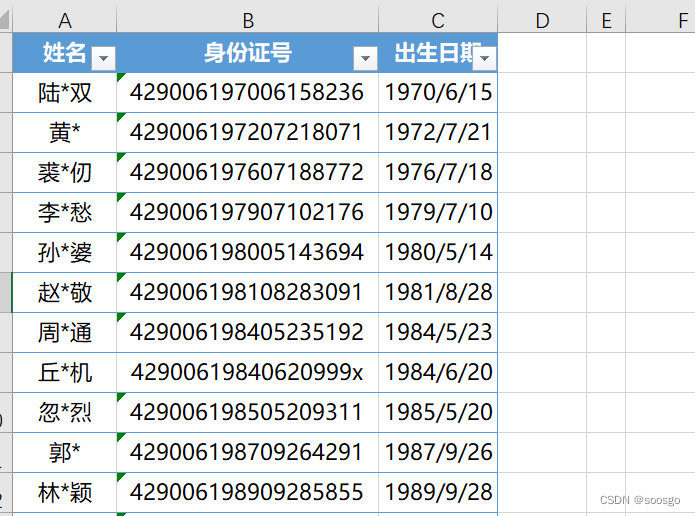Select ID cell 42900619840620999x
This screenshot has width=695, height=516.
click(247, 372)
